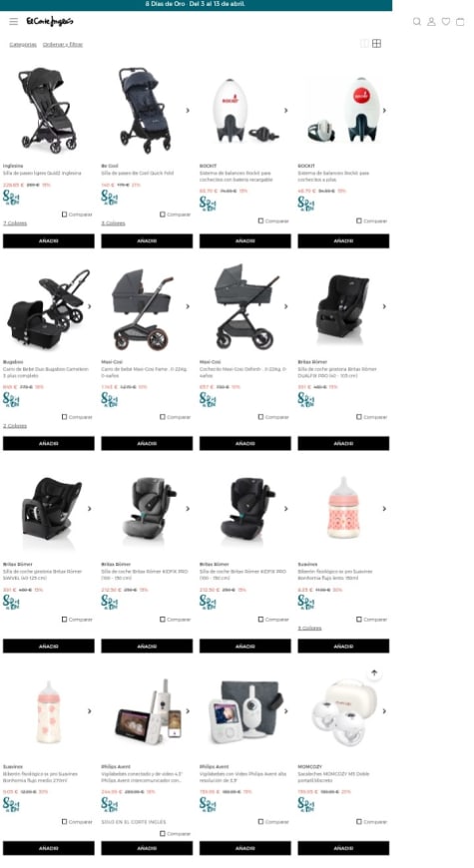Viewport: 474px width, 868px height.
Task: Show next image of Suavinex pink bottle
Action: 384,509
